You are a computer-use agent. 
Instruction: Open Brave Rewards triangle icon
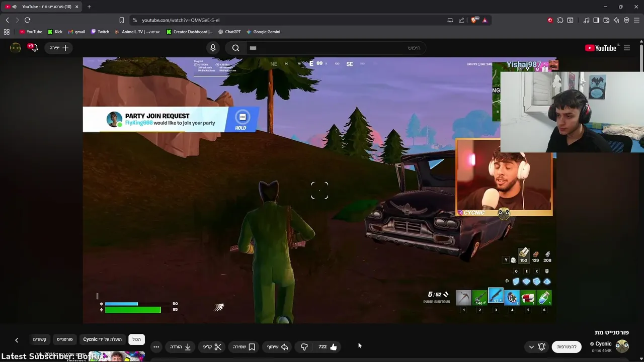coord(485,20)
